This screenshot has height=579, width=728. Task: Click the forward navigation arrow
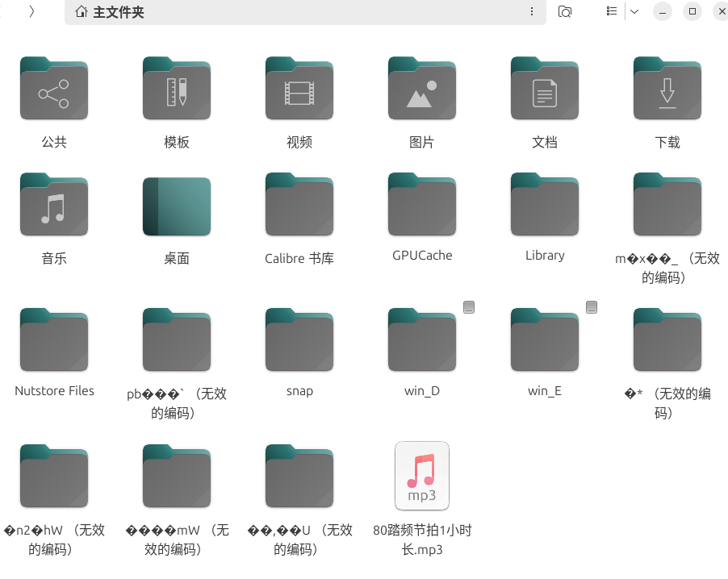pos(31,11)
